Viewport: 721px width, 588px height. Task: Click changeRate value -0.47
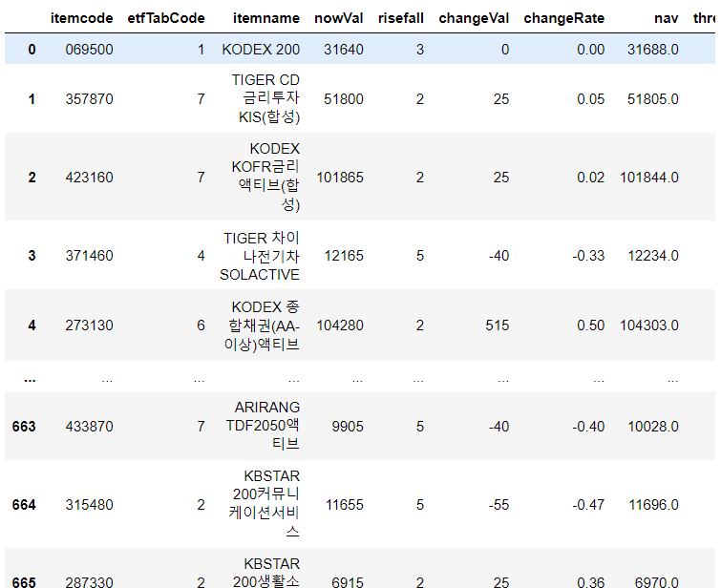[x=588, y=504]
